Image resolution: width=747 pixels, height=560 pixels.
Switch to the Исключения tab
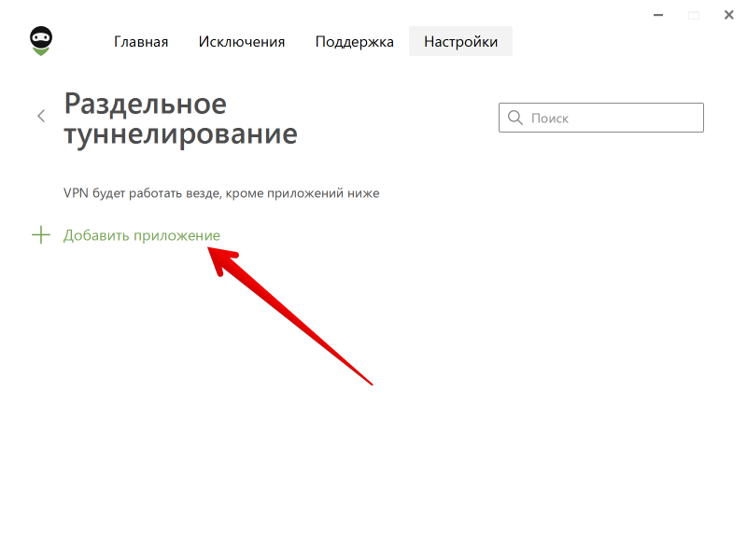click(242, 42)
